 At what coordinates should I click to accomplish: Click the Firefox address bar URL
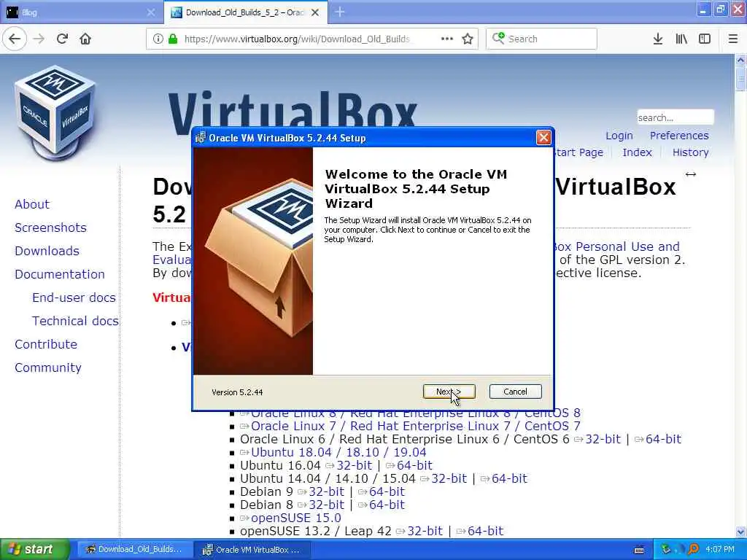(x=297, y=39)
